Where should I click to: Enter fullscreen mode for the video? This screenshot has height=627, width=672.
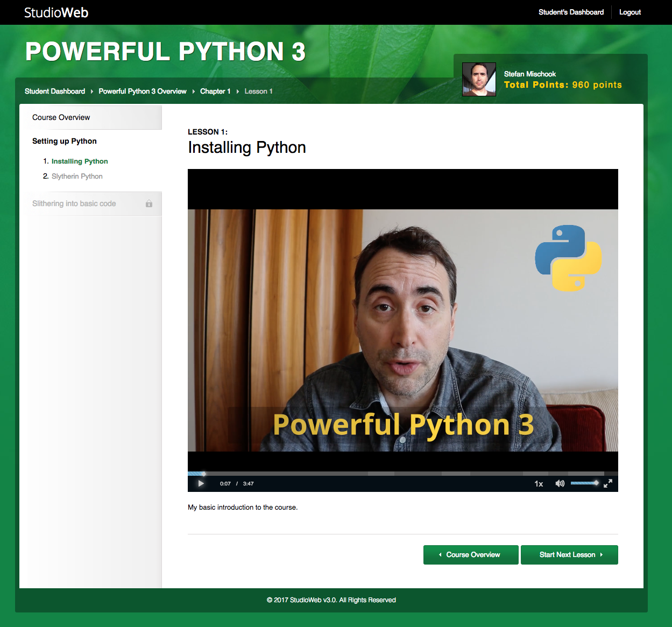609,483
